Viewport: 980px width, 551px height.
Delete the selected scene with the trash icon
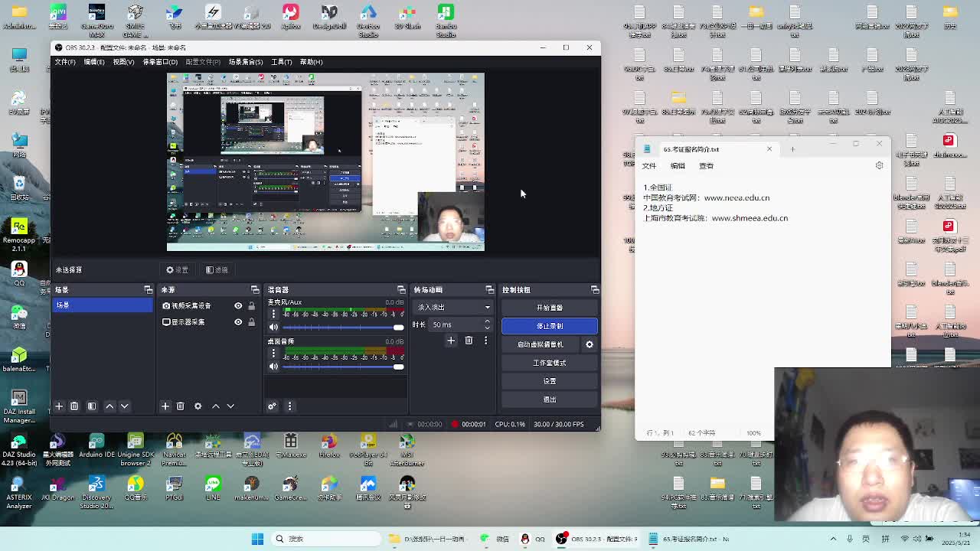[74, 406]
